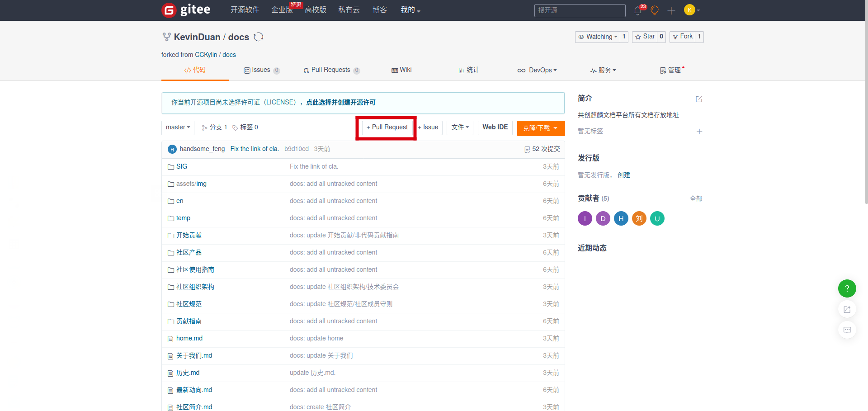This screenshot has width=868, height=411.
Task: Expand the master branch dropdown
Action: [x=178, y=128]
